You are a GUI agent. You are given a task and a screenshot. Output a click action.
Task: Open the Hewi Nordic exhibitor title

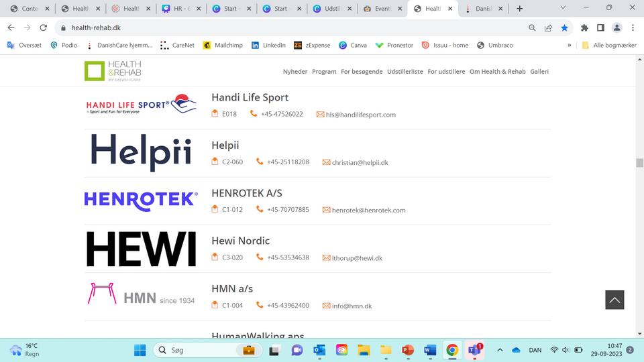coord(240,241)
